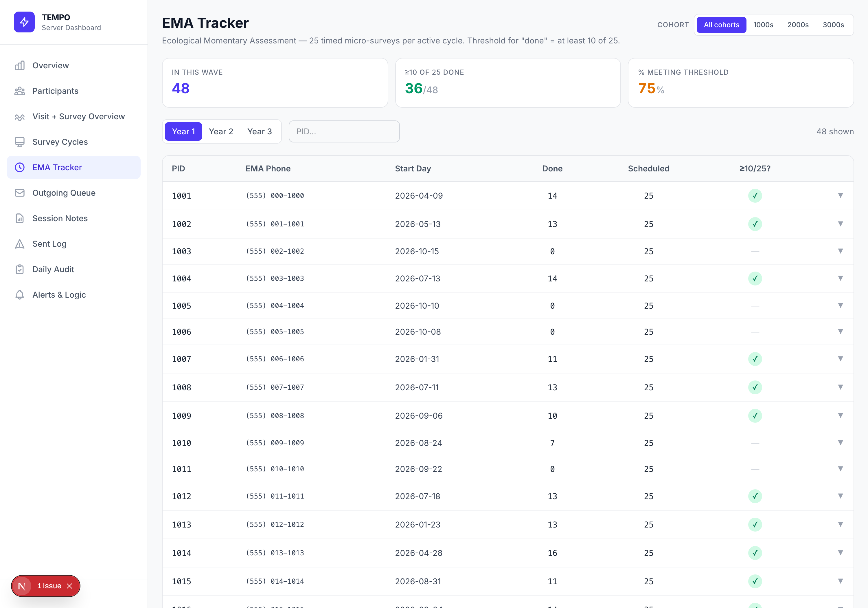Screen dimensions: 868x608
Task: Click the 1 Issue indicator label
Action: coord(49,586)
